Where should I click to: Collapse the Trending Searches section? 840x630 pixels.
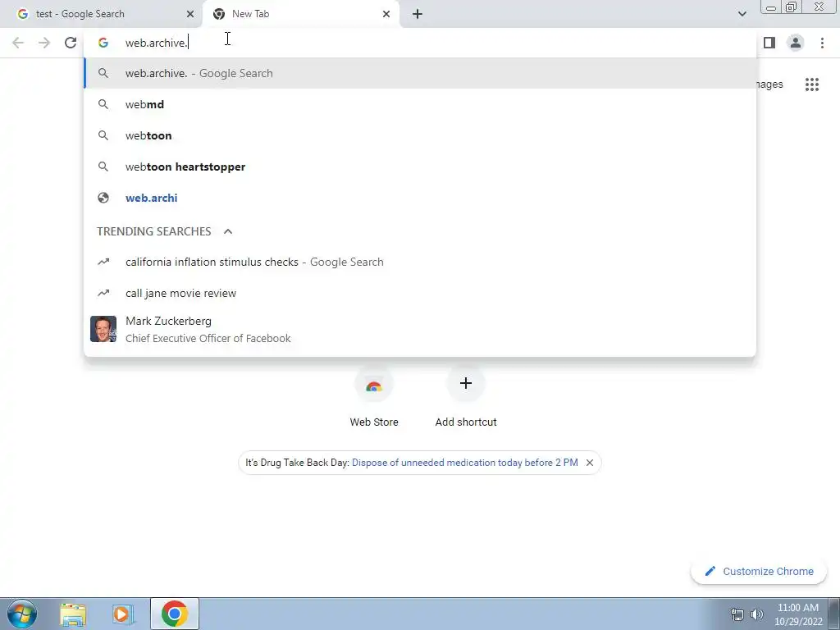[228, 231]
